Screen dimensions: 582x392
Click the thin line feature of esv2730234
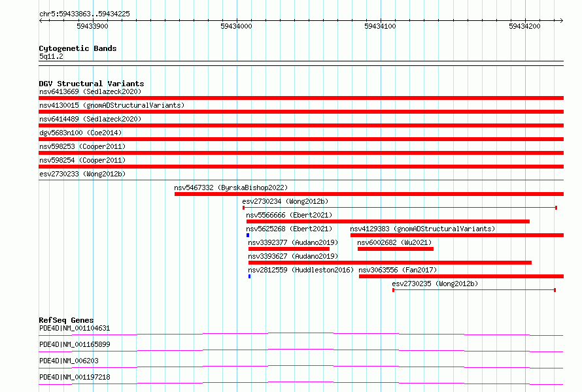[x=400, y=208]
